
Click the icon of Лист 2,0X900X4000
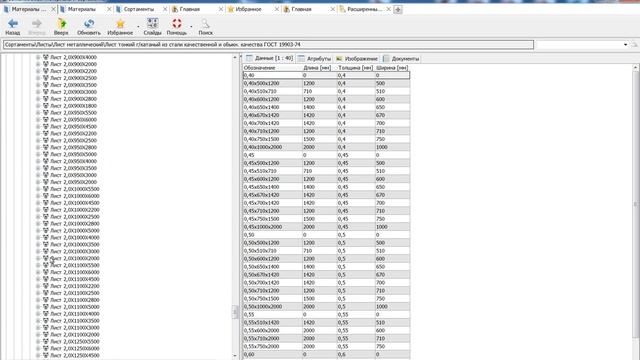[46, 57]
